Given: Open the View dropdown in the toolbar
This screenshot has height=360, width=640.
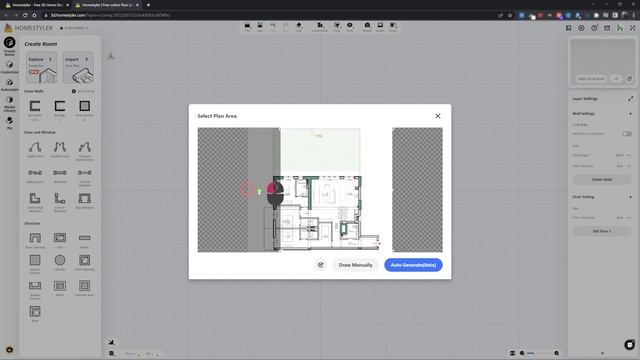Looking at the screenshot, I should [x=350, y=27].
